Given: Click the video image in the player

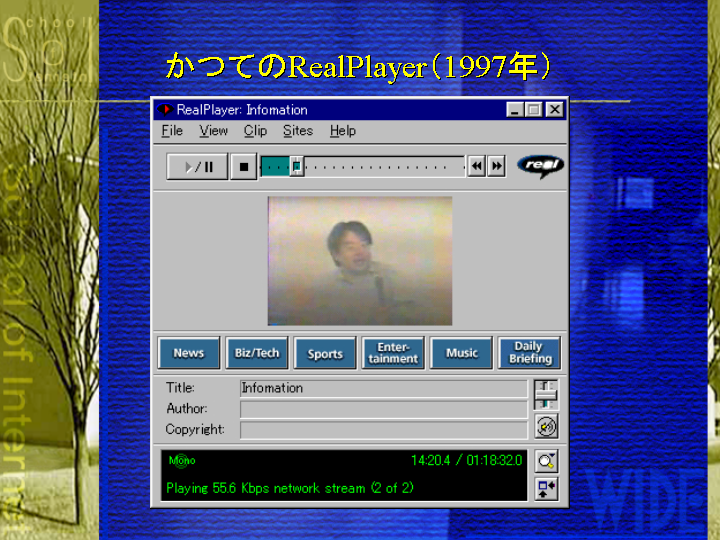Looking at the screenshot, I should coord(360,261).
